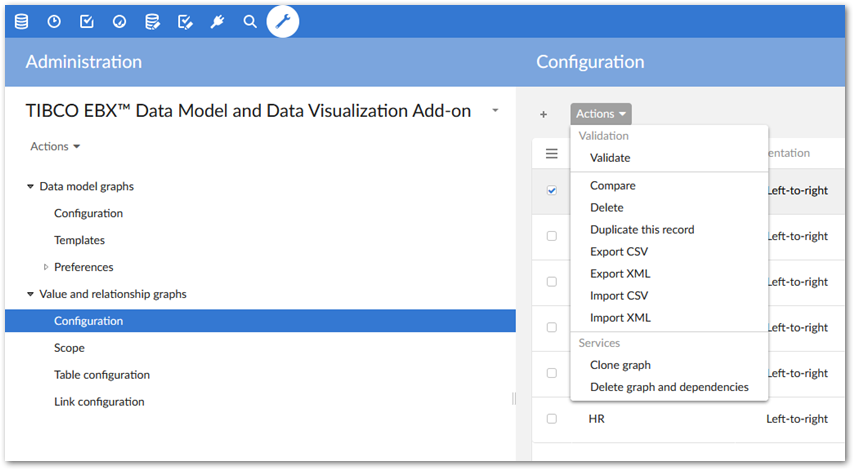The image size is (854, 470).
Task: Check the second row checkbox
Action: point(551,236)
